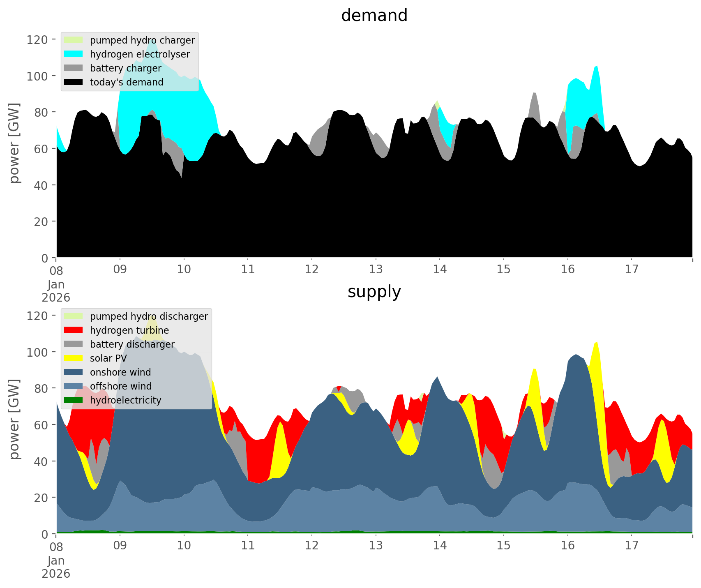The image size is (701, 588).
Task: Click the supply chart title
Action: [x=374, y=292]
